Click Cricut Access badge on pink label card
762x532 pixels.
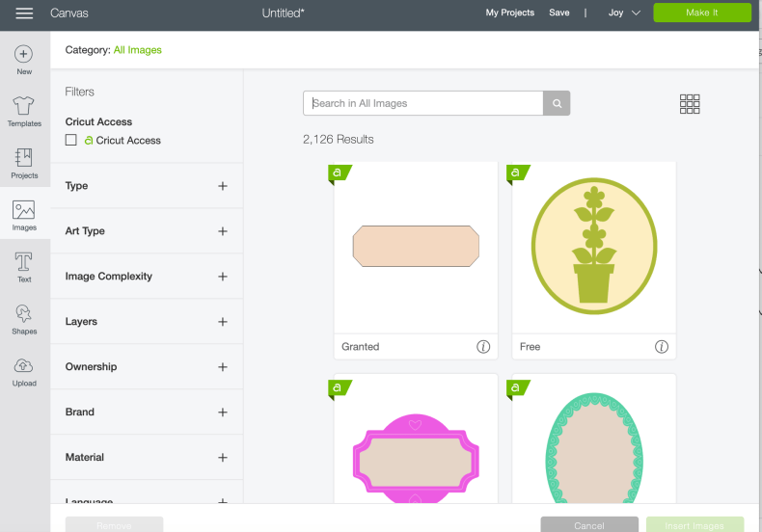[340, 388]
